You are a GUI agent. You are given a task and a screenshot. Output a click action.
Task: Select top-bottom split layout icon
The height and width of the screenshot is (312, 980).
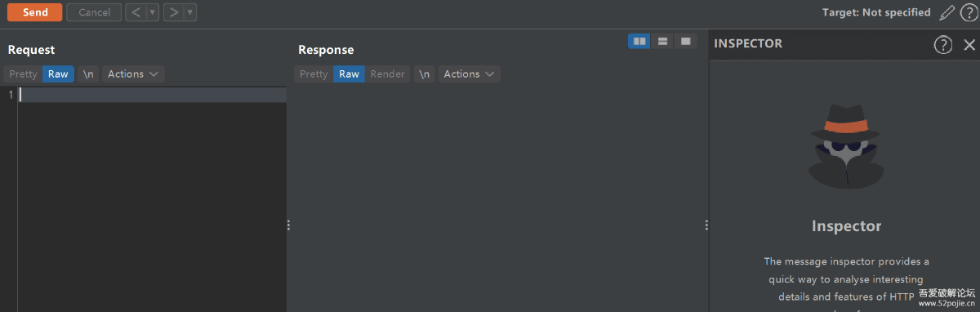coord(662,41)
